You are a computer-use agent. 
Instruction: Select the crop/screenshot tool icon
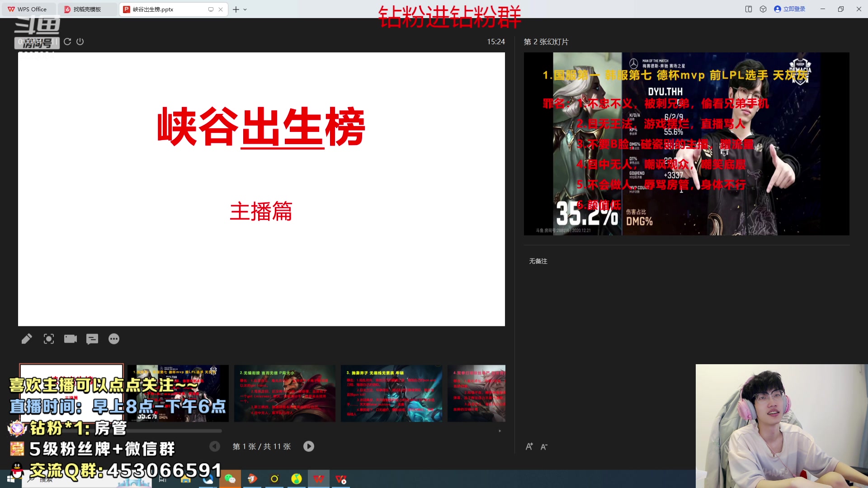tap(48, 338)
